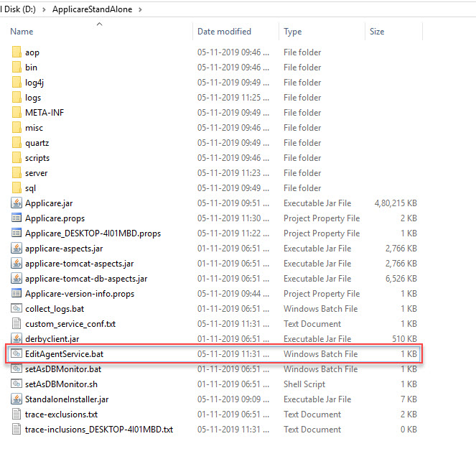This screenshot has height=454, width=476.
Task: Select the server folder name
Action: 36,173
